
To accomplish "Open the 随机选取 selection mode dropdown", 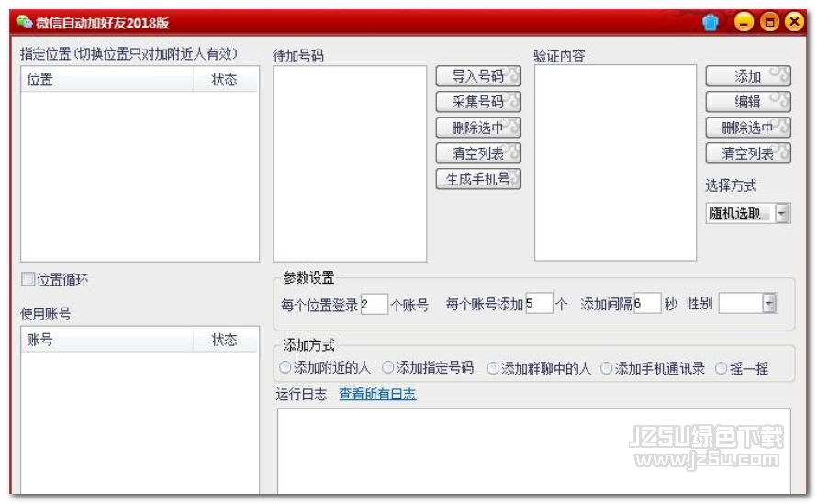I will [782, 214].
